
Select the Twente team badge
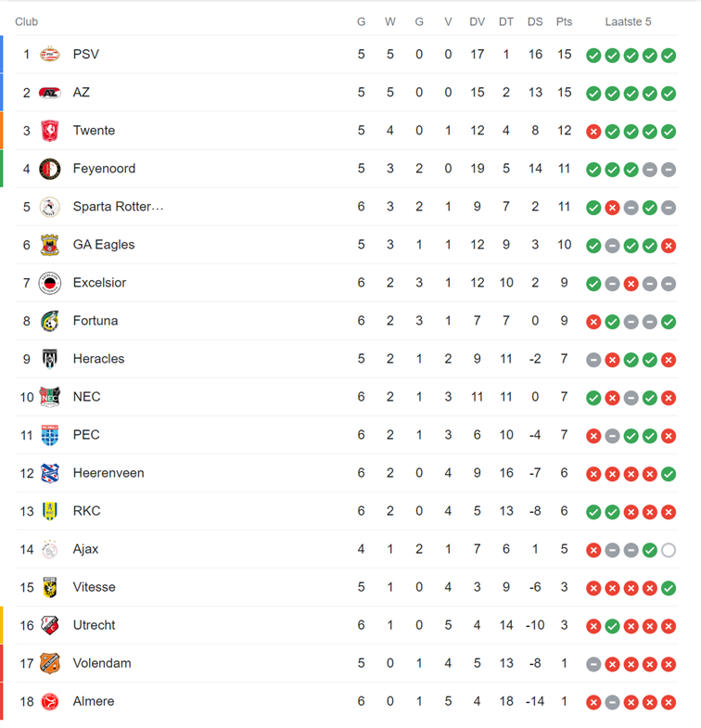[50, 131]
